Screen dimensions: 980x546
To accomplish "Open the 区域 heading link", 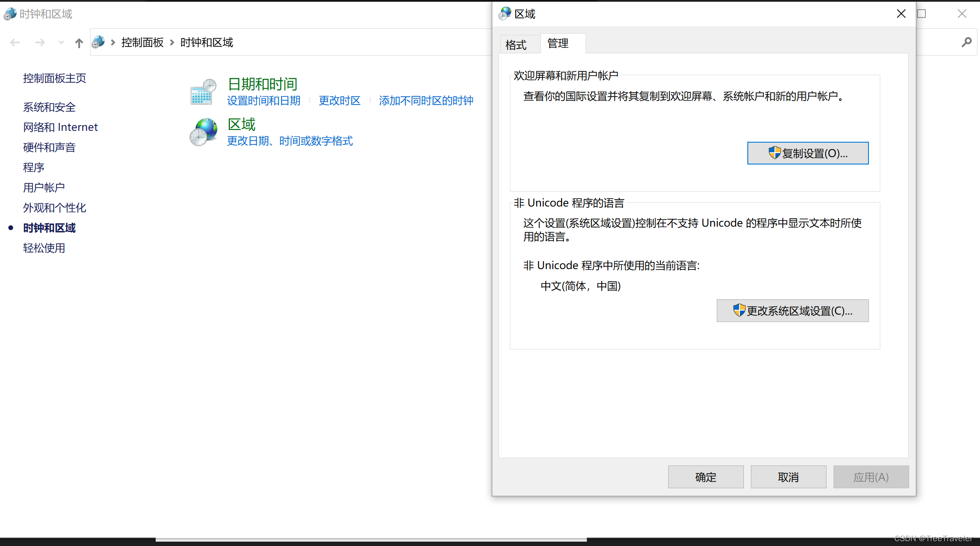I will click(241, 124).
